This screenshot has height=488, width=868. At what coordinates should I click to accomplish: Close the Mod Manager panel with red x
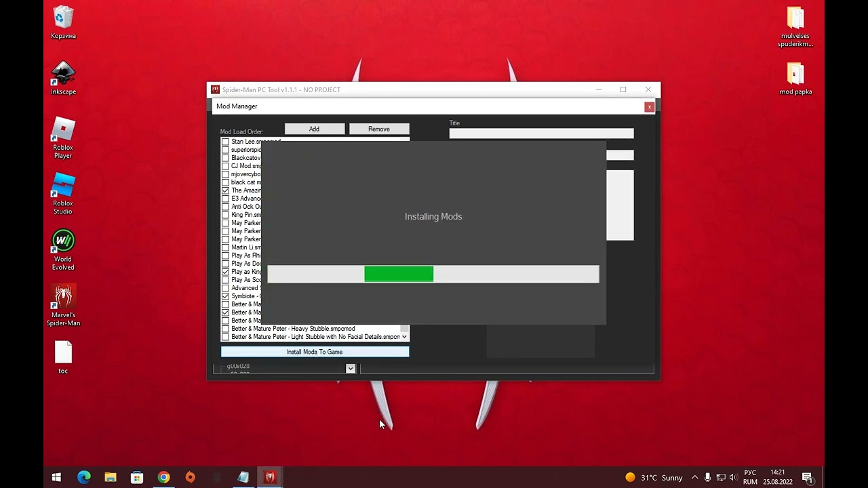pos(649,106)
